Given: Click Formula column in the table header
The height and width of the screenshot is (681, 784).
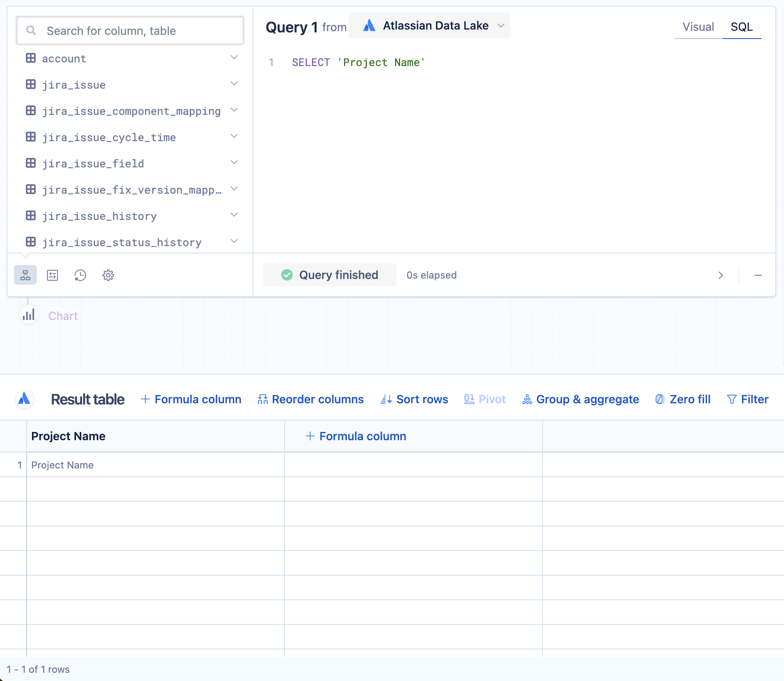Looking at the screenshot, I should pyautogui.click(x=356, y=436).
